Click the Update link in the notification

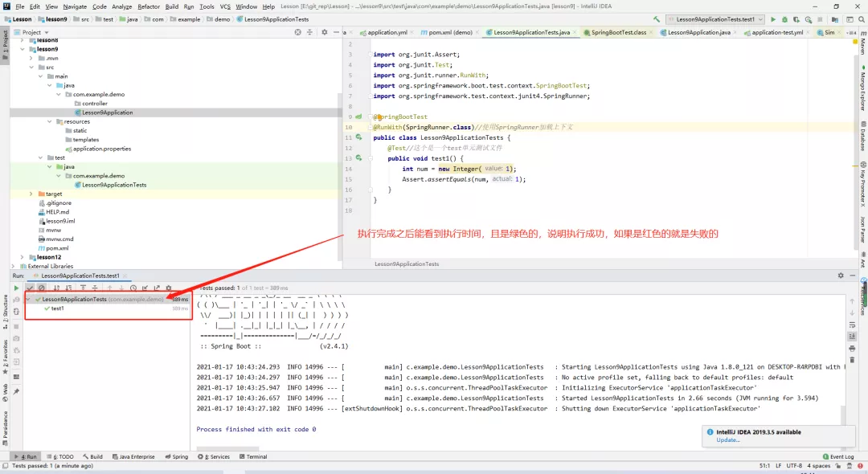click(x=727, y=440)
